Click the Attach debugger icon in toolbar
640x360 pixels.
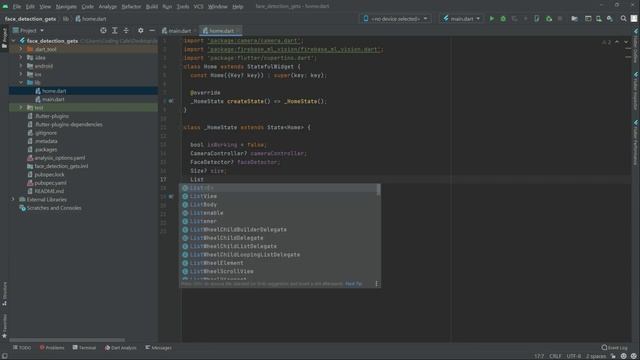pos(549,19)
